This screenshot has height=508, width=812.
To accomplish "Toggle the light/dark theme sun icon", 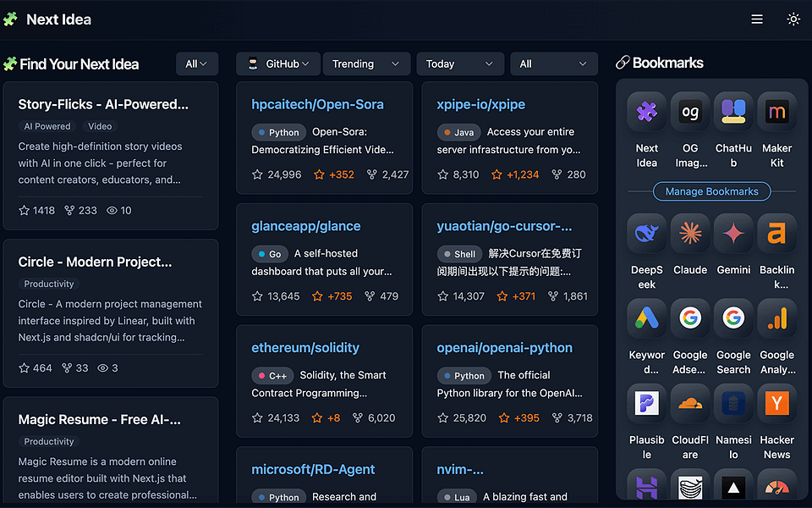I will (x=793, y=19).
